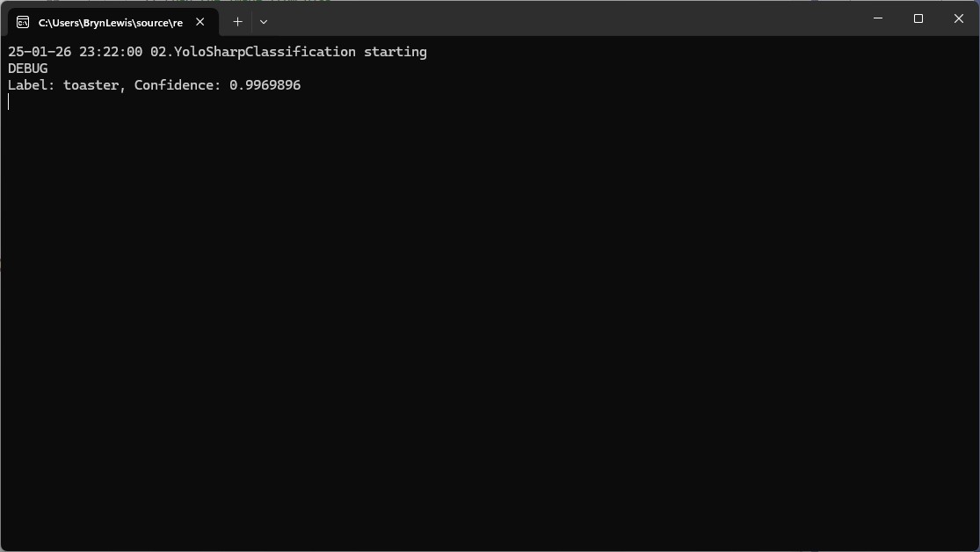980x552 pixels.
Task: Click the word "starting" in the first line
Action: 396,52
